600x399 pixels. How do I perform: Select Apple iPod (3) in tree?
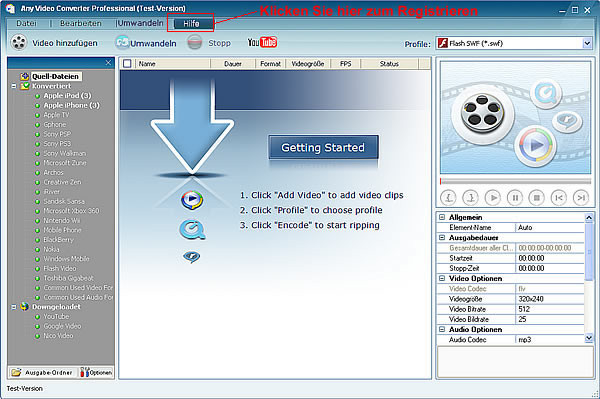pyautogui.click(x=67, y=96)
